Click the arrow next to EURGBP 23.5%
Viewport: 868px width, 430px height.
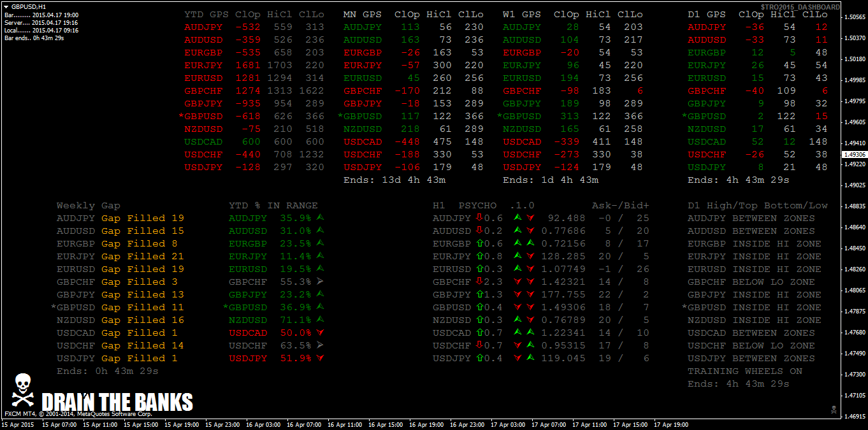(321, 243)
